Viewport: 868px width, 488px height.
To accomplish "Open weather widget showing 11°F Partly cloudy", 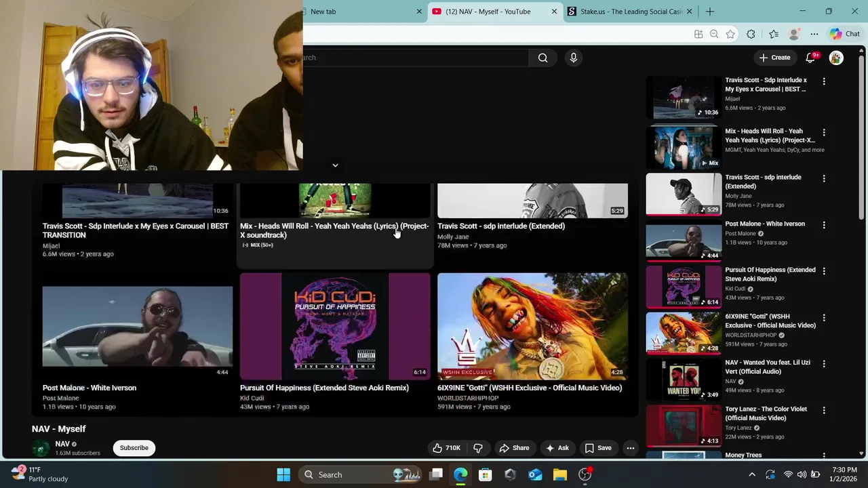I will pyautogui.click(x=39, y=474).
